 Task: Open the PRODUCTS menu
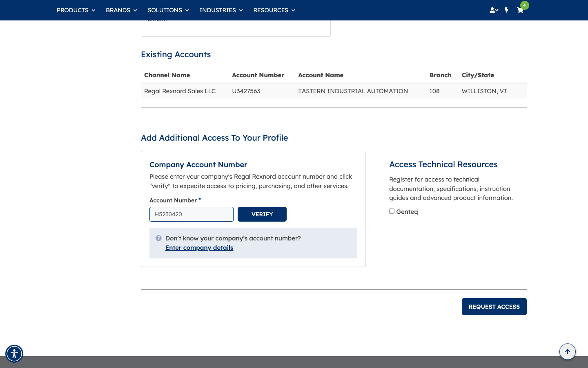(x=72, y=10)
